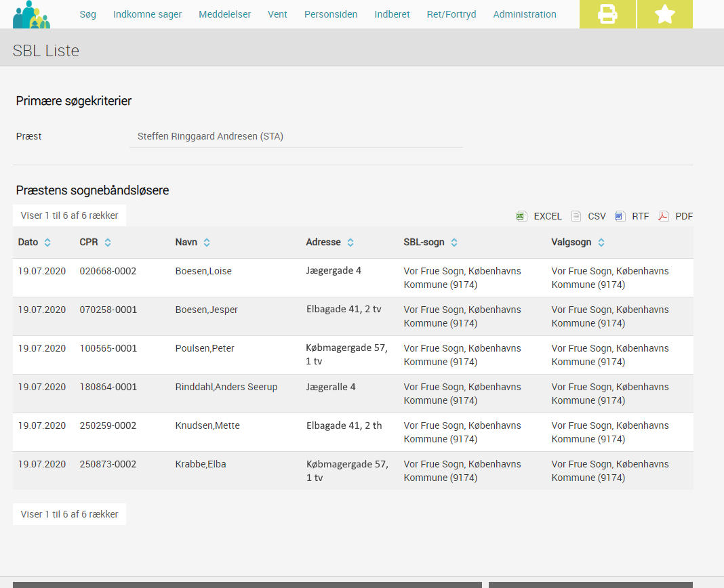Click address Jægeralle 4
This screenshot has height=588, width=724.
pyautogui.click(x=331, y=387)
